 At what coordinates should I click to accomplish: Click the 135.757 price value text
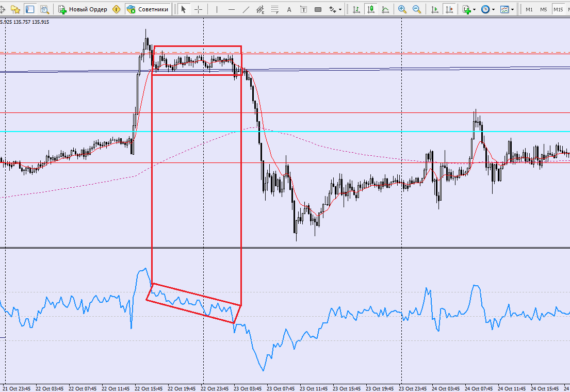pos(22,22)
